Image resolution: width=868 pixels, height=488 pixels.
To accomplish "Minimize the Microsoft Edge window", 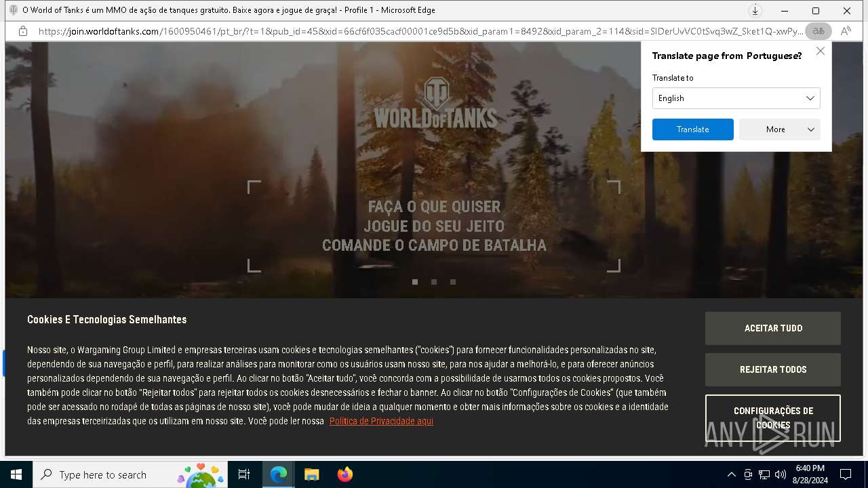I will (785, 11).
